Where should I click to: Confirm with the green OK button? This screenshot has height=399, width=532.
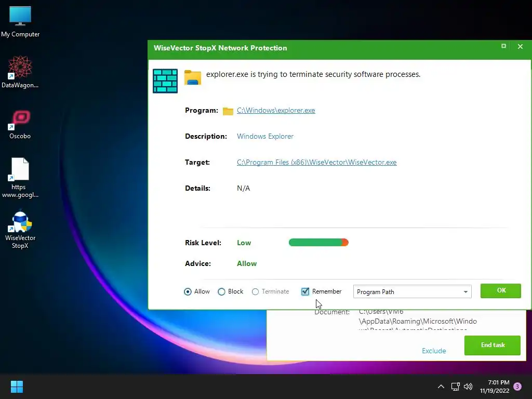point(500,291)
